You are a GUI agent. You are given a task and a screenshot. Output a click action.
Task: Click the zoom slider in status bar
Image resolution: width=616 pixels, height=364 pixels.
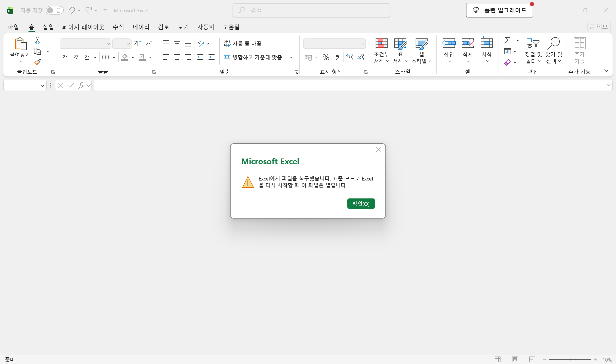[x=570, y=359]
